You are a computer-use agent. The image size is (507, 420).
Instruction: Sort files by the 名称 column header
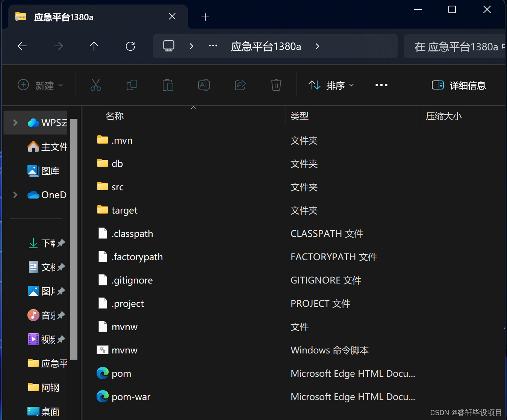(115, 116)
